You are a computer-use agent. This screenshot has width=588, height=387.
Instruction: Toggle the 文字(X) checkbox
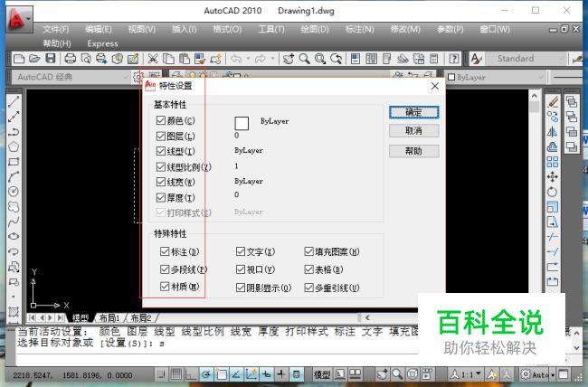(x=241, y=251)
